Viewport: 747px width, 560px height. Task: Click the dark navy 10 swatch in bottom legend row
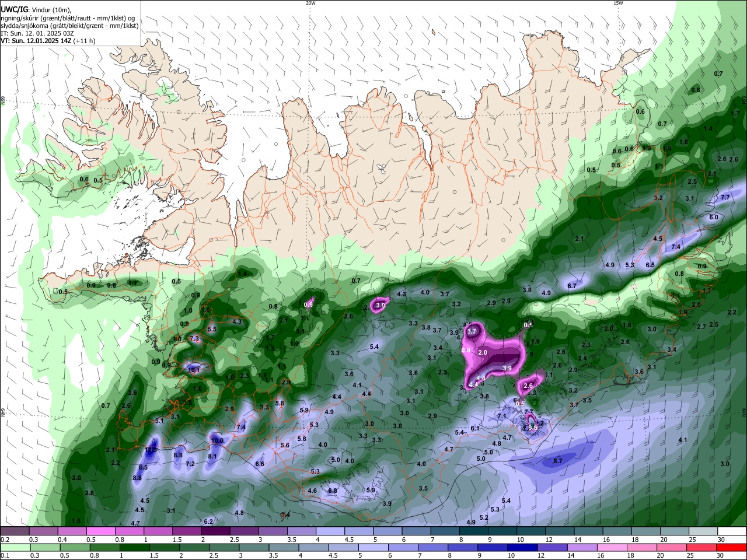[x=522, y=547]
